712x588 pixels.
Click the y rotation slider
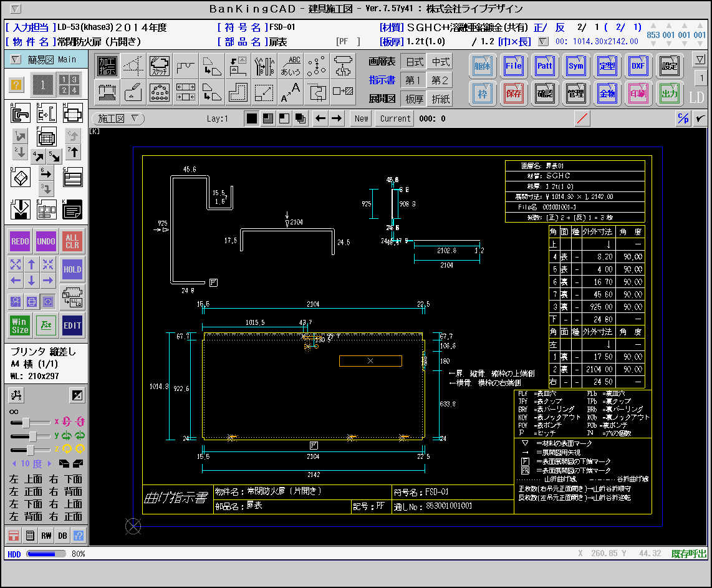tap(30, 436)
